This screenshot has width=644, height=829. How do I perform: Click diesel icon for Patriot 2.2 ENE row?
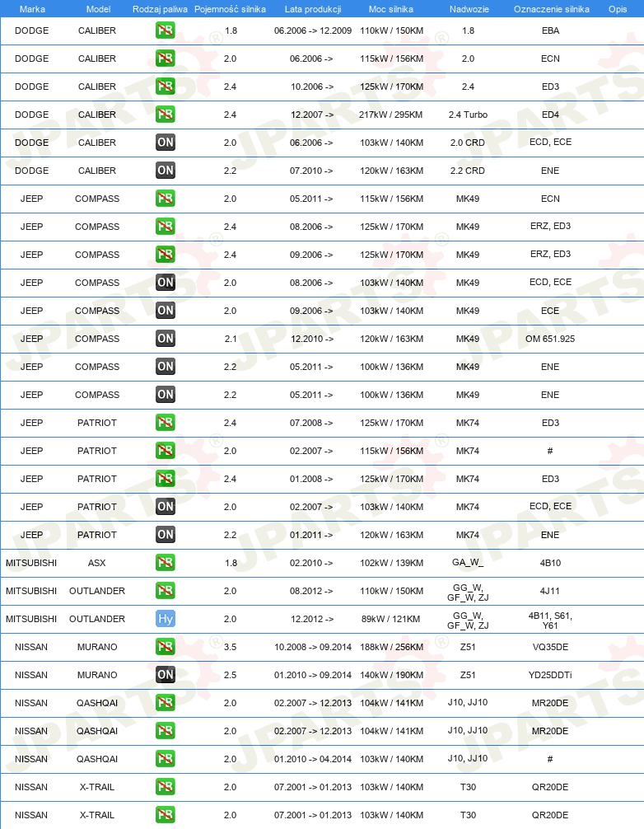pos(166,535)
